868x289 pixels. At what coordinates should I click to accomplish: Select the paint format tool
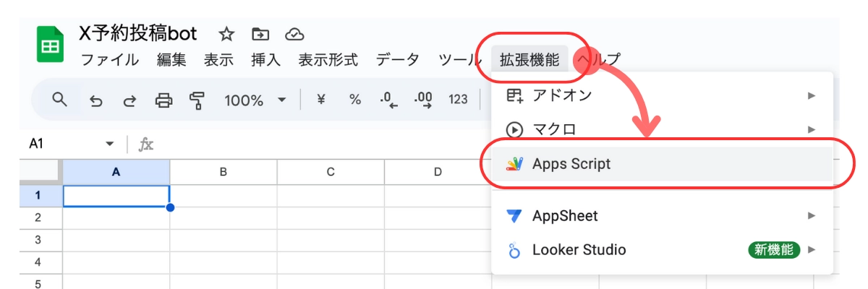(196, 100)
